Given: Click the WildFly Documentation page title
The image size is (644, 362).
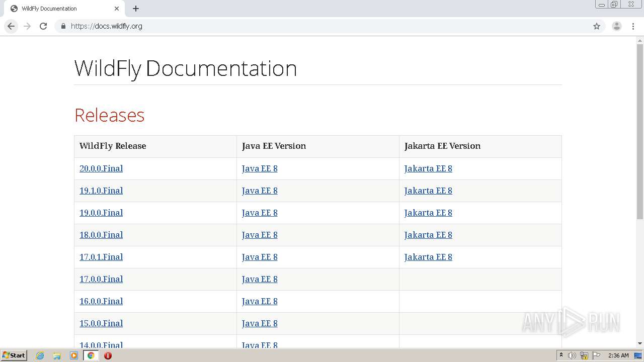Looking at the screenshot, I should click(x=186, y=68).
